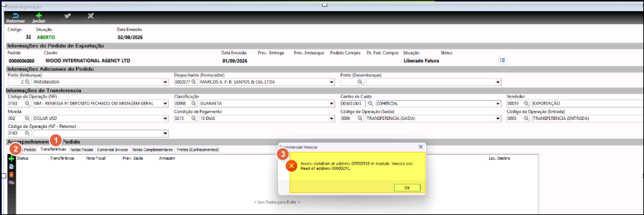
Task: Click the Porto (Desembarque) lookup magnifier
Action: 360,82
